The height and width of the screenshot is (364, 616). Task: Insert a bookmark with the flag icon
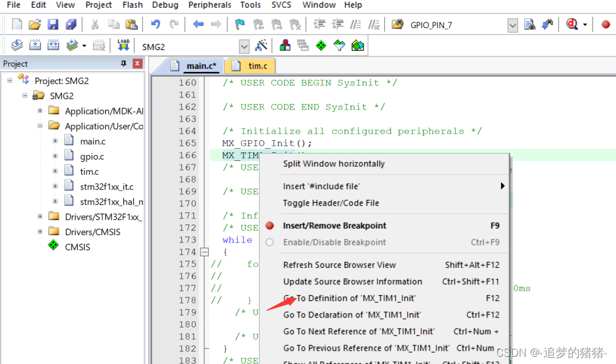point(240,24)
